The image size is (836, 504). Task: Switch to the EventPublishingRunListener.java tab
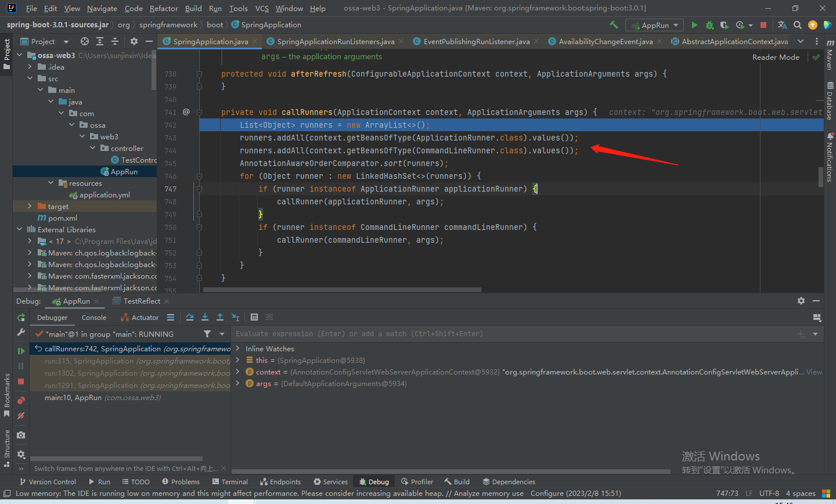pos(475,41)
